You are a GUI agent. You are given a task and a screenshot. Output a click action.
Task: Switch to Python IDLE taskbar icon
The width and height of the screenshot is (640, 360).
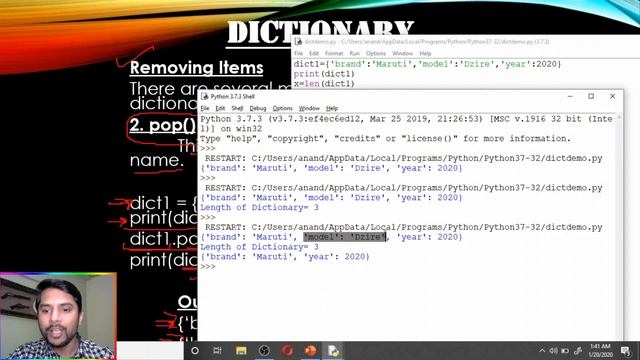(333, 351)
